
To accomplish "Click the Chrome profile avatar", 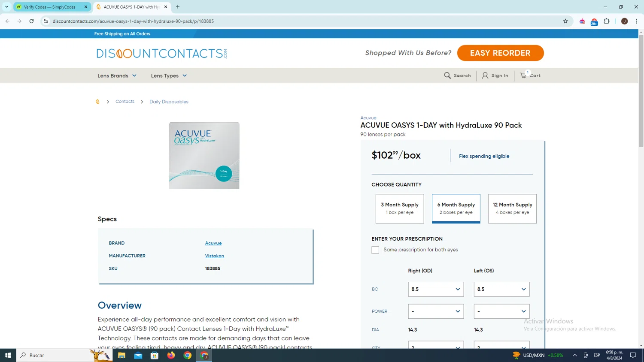I will 624,21.
